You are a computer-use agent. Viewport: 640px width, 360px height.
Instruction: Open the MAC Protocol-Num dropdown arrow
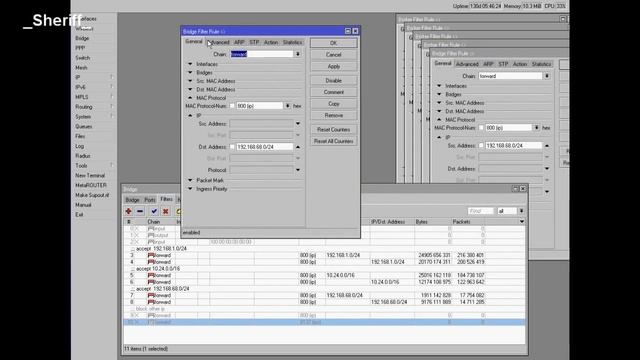pyautogui.click(x=287, y=106)
